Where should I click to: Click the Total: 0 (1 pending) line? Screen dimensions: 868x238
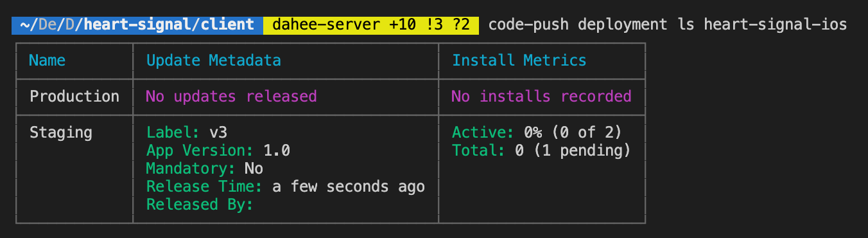tap(541, 151)
